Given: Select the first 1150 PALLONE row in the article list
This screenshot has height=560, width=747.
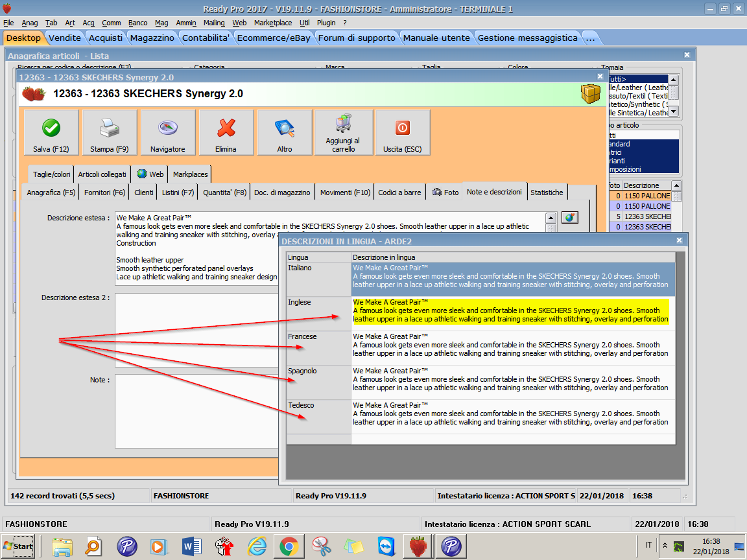Looking at the screenshot, I should point(640,196).
